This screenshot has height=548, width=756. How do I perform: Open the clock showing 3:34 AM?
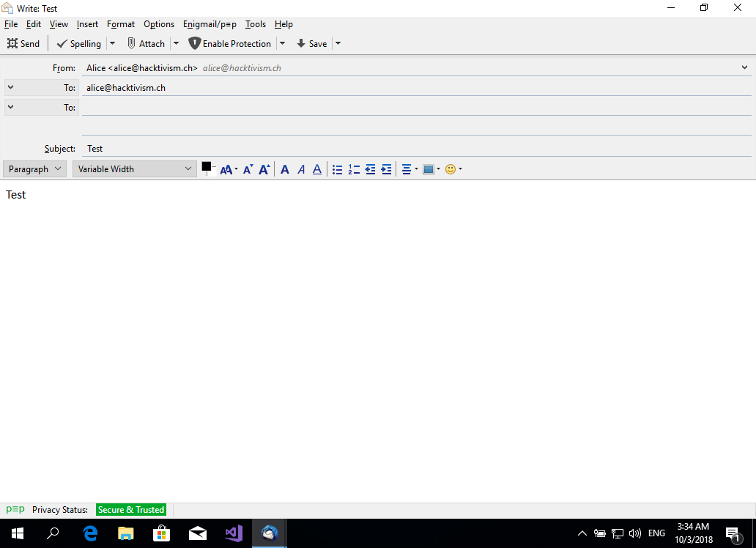[694, 533]
